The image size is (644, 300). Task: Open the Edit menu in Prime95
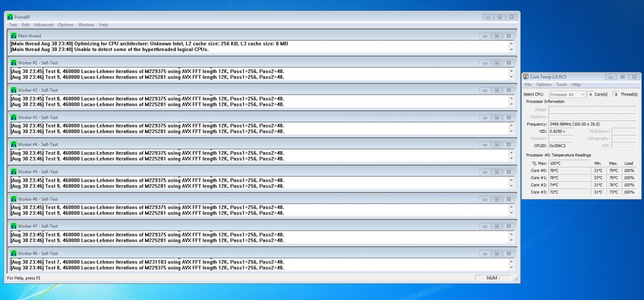click(x=25, y=25)
